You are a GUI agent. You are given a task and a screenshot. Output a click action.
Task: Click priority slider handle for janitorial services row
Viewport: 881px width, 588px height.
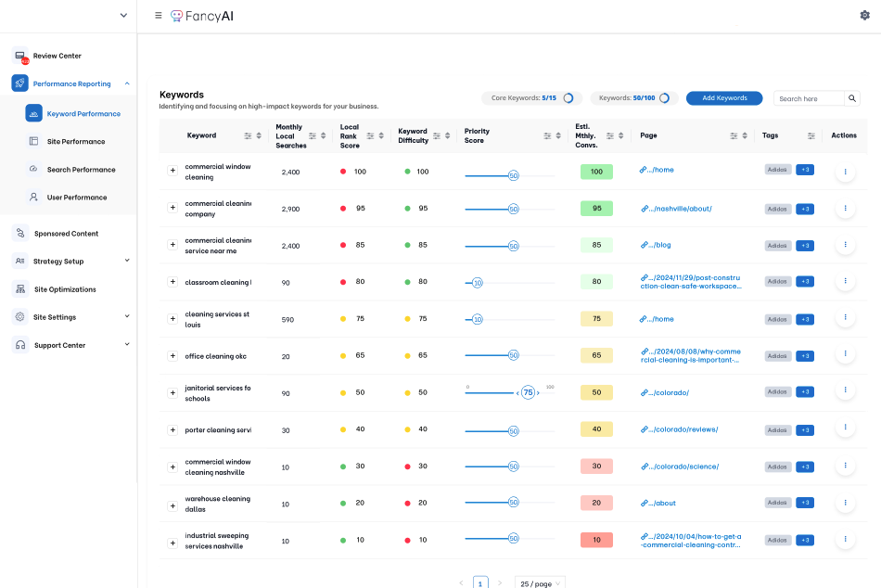pyautogui.click(x=528, y=393)
